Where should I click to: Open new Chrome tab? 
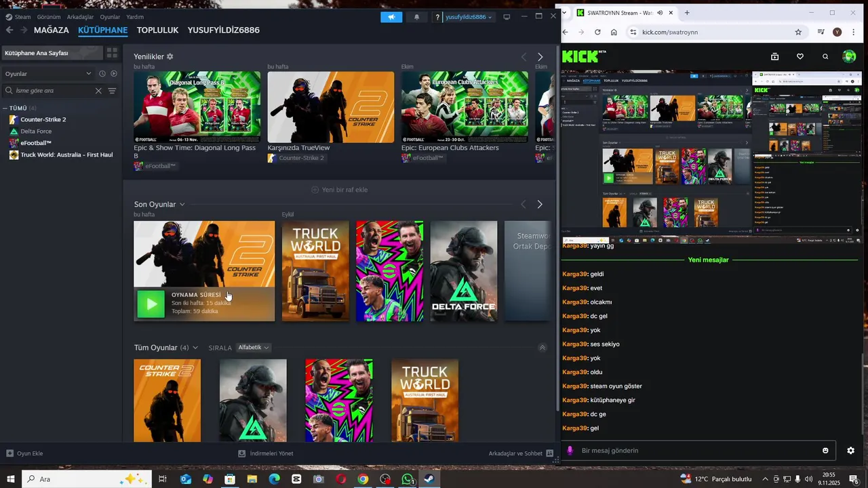click(x=687, y=13)
